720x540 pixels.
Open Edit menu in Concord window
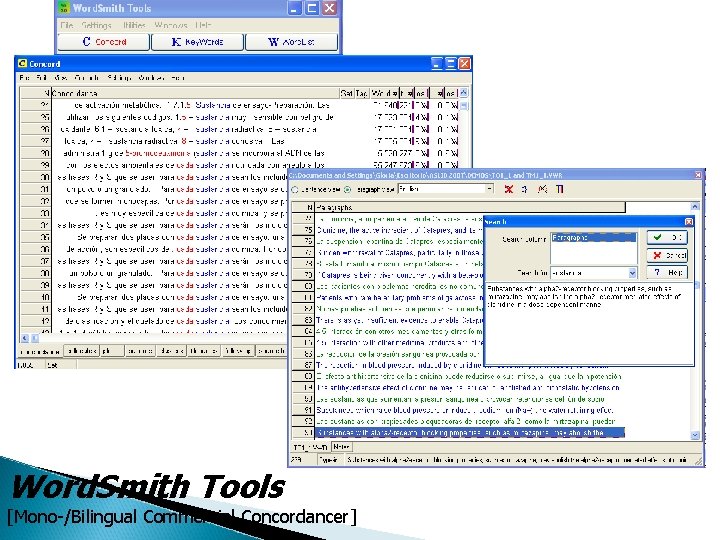[x=41, y=78]
